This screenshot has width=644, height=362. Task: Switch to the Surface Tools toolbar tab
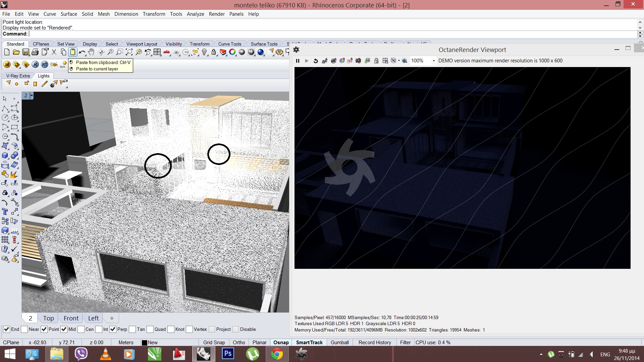264,44
